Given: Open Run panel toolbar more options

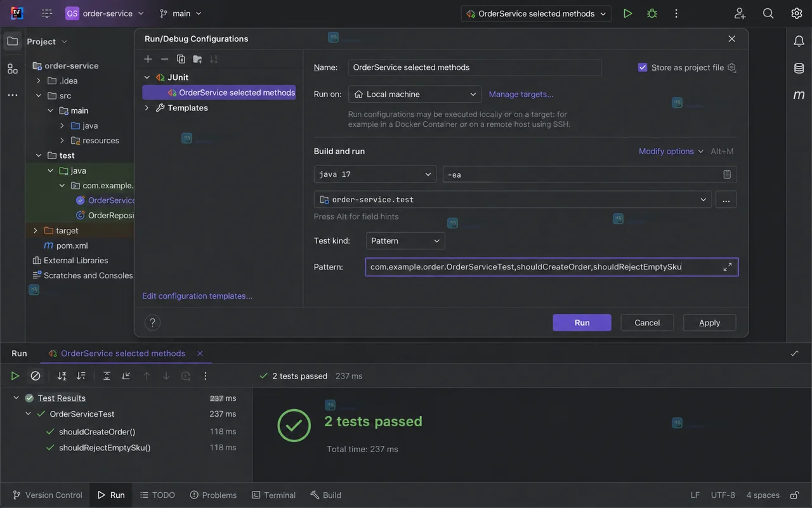Looking at the screenshot, I should click(x=205, y=376).
